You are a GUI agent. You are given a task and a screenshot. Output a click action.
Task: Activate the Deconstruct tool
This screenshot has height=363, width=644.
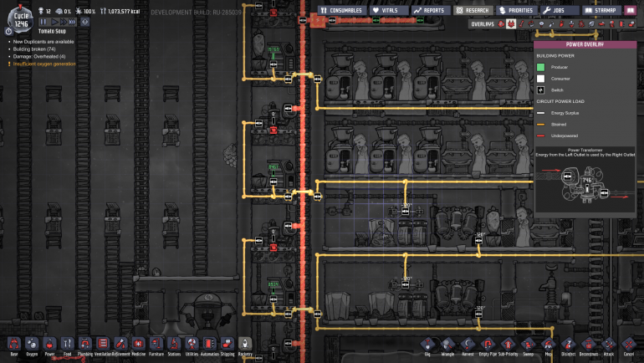point(589,344)
